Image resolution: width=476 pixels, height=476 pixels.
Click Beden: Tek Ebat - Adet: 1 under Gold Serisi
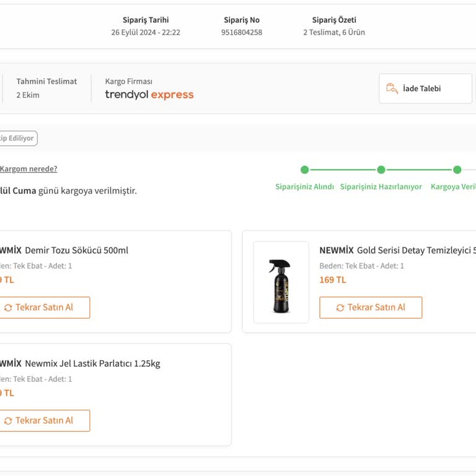click(361, 266)
